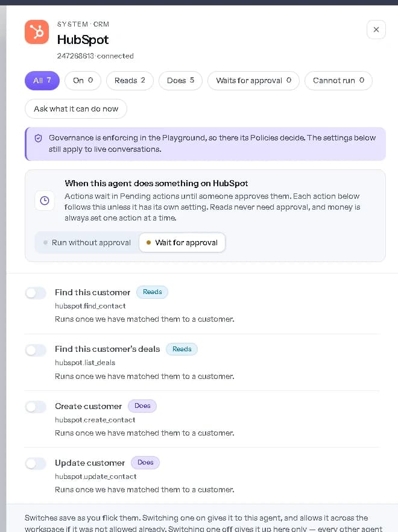398x532 pixels.
Task: Select the All 7 filter tab
Action: click(x=42, y=81)
